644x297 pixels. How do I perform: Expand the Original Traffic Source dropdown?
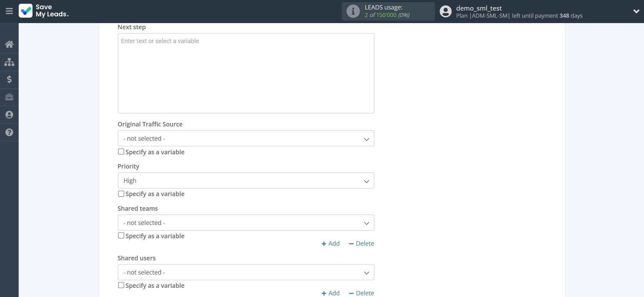click(246, 139)
